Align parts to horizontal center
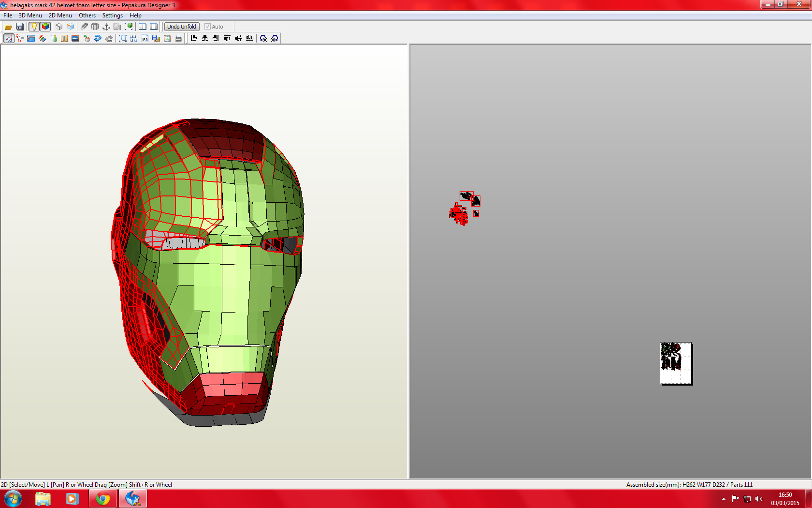 point(205,38)
